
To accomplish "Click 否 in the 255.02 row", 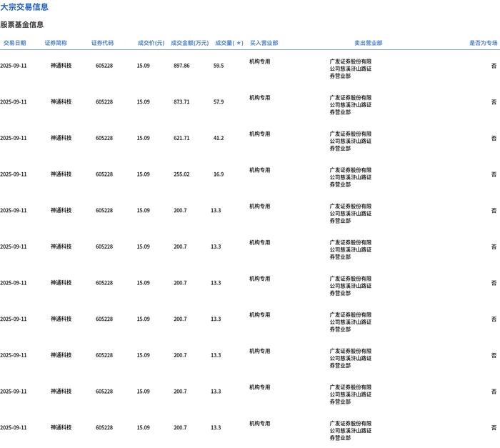I will 494,174.
